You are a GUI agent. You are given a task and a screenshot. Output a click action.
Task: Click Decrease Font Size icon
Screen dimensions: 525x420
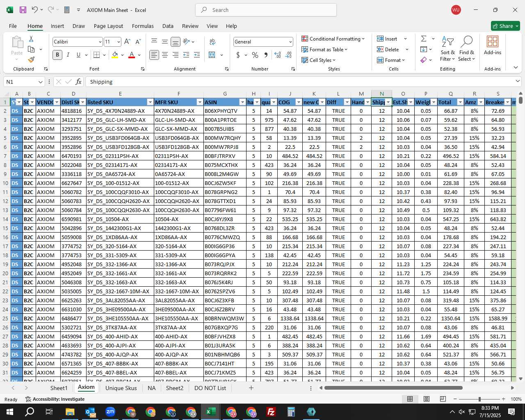(138, 42)
